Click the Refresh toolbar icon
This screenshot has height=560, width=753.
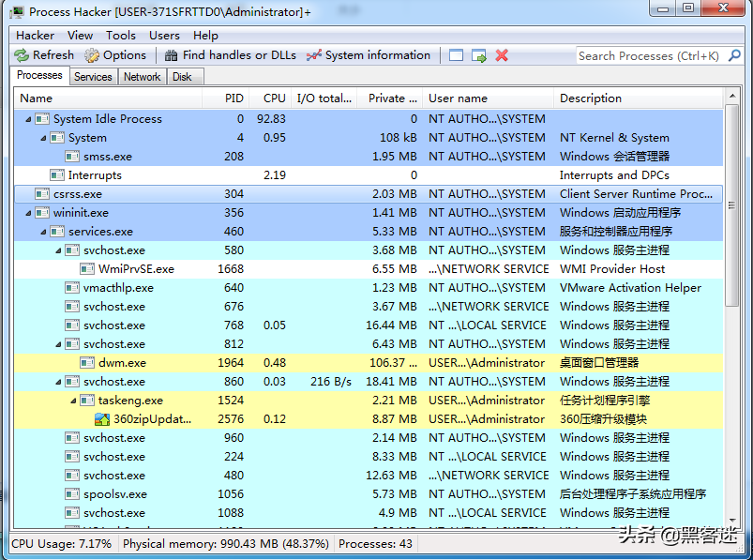coord(22,55)
